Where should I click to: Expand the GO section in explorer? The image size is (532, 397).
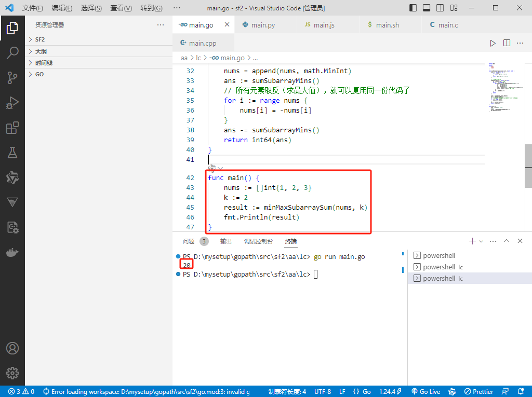(x=99, y=74)
